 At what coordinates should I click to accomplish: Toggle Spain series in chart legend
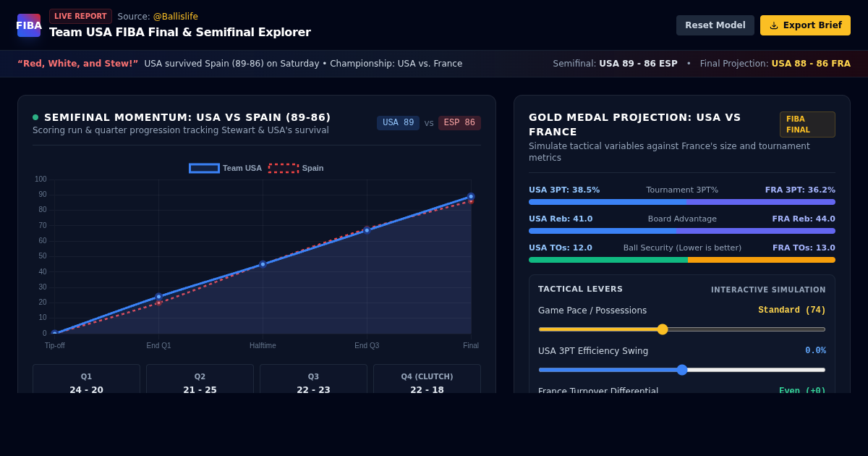(296, 168)
